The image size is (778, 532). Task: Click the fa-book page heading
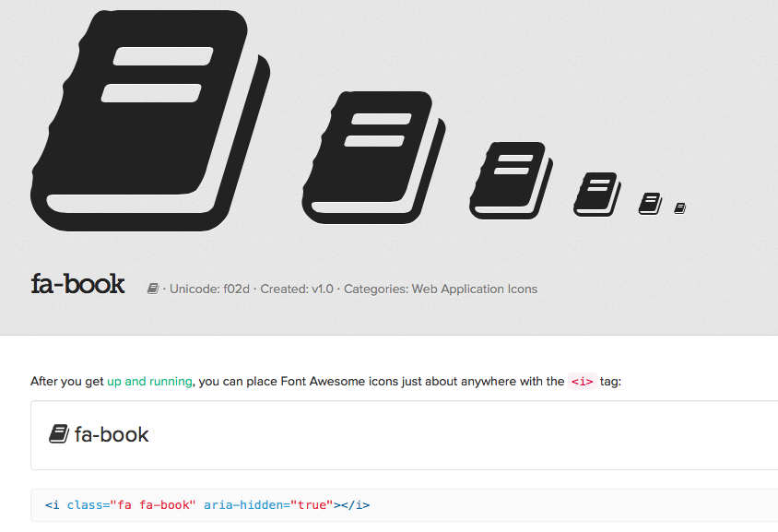pos(77,284)
